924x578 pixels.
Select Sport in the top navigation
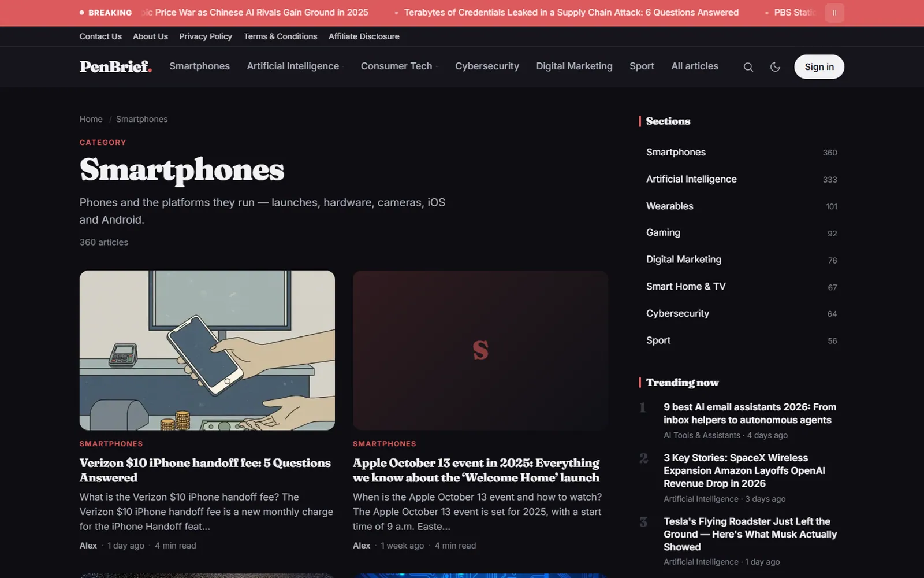[x=642, y=66]
